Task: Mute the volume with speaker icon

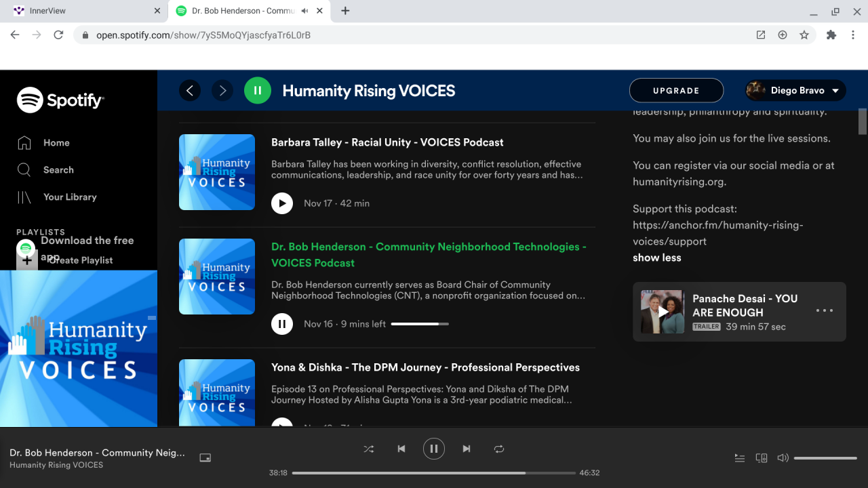Action: [783, 458]
